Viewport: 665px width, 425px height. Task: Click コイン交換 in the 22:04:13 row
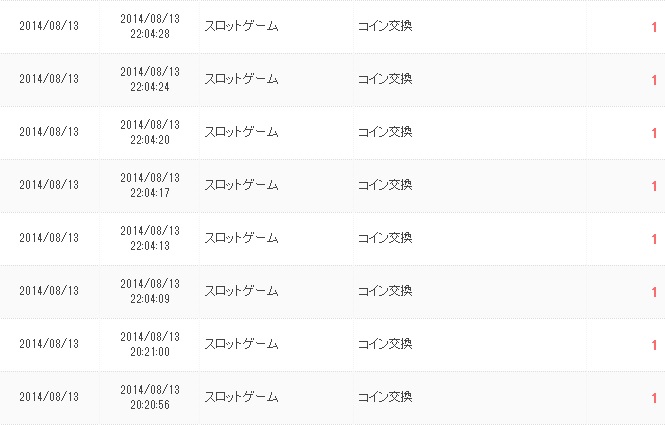tap(384, 238)
